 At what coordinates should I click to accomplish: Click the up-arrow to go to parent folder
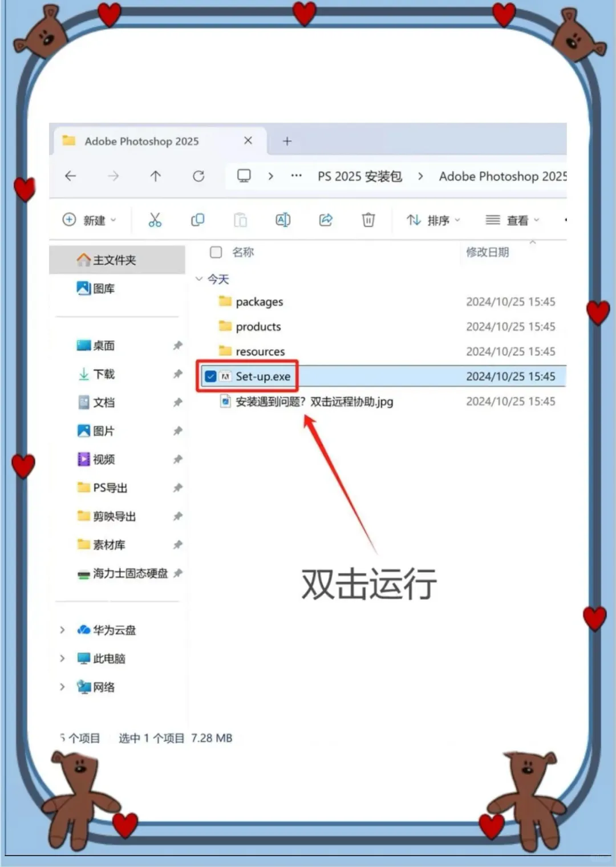click(x=155, y=176)
